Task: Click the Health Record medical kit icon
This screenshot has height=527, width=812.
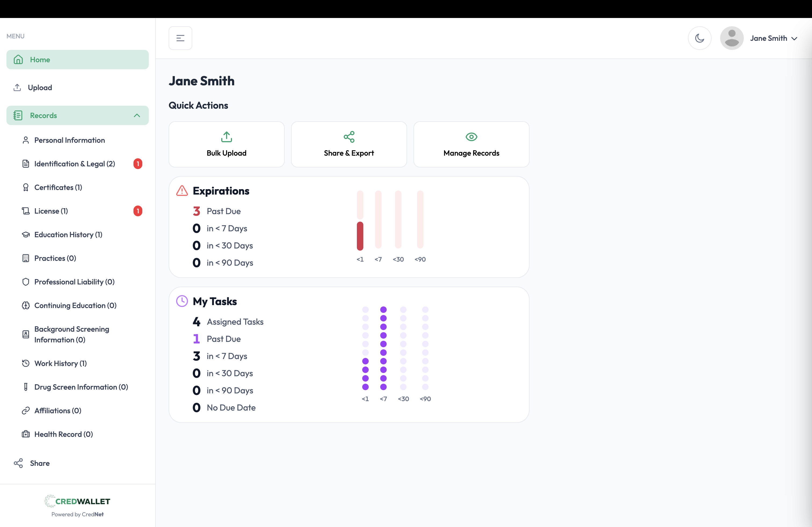Action: [x=26, y=434]
